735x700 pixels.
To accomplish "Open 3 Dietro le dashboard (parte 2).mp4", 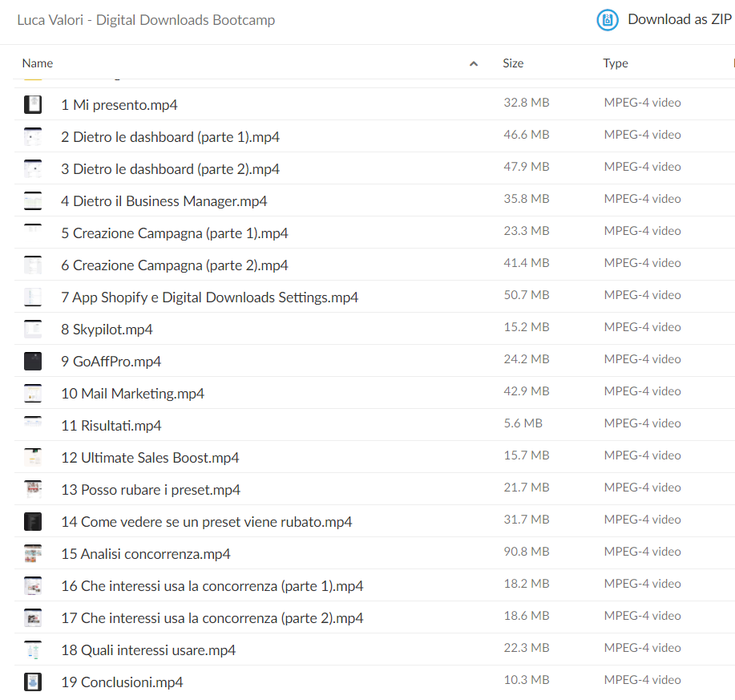I will point(170,169).
